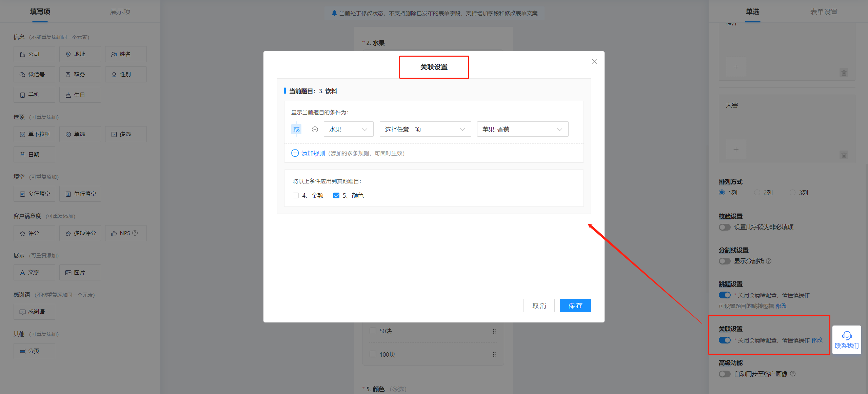The height and width of the screenshot is (394, 868).
Task: Remove the rule with the minus icon
Action: [315, 129]
